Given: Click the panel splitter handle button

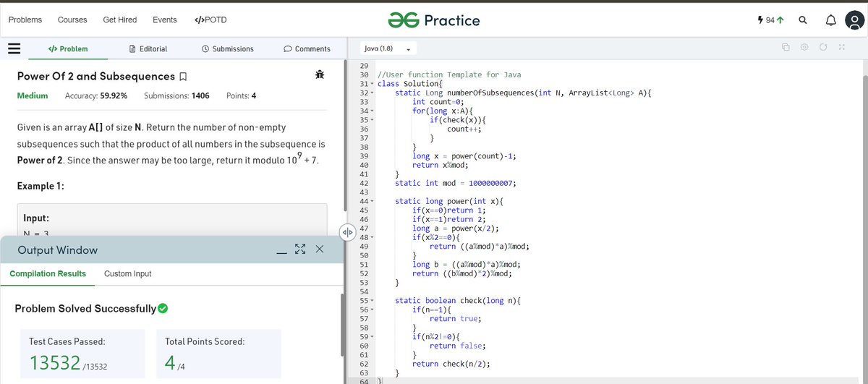Looking at the screenshot, I should click(x=346, y=232).
